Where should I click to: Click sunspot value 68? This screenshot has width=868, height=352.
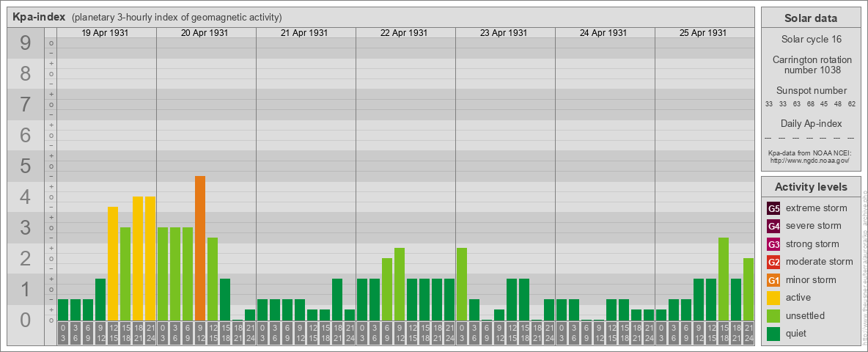tap(810, 104)
